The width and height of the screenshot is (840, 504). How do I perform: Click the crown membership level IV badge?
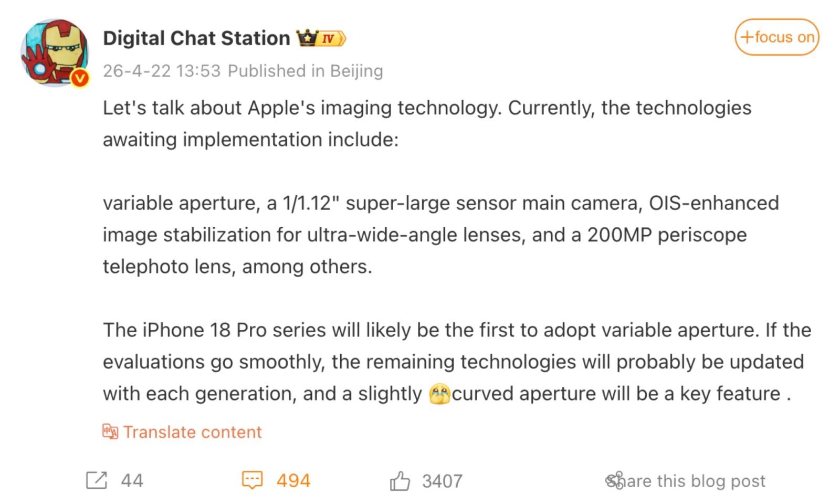pyautogui.click(x=321, y=38)
